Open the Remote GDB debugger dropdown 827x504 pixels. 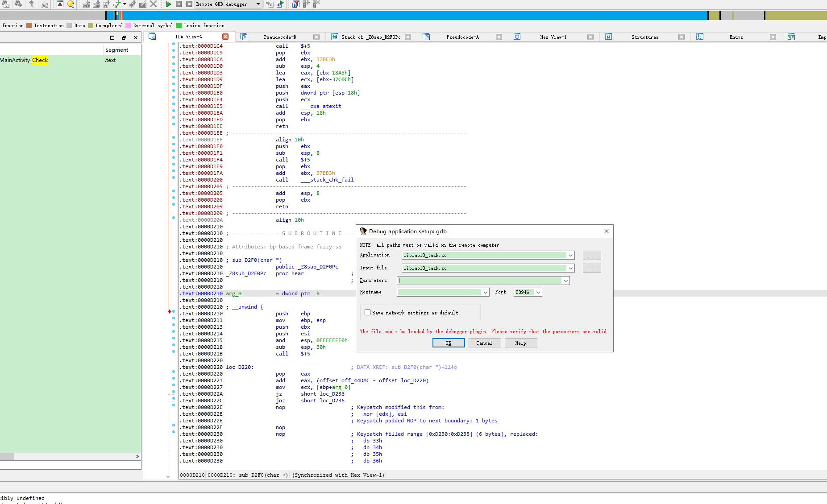(258, 4)
